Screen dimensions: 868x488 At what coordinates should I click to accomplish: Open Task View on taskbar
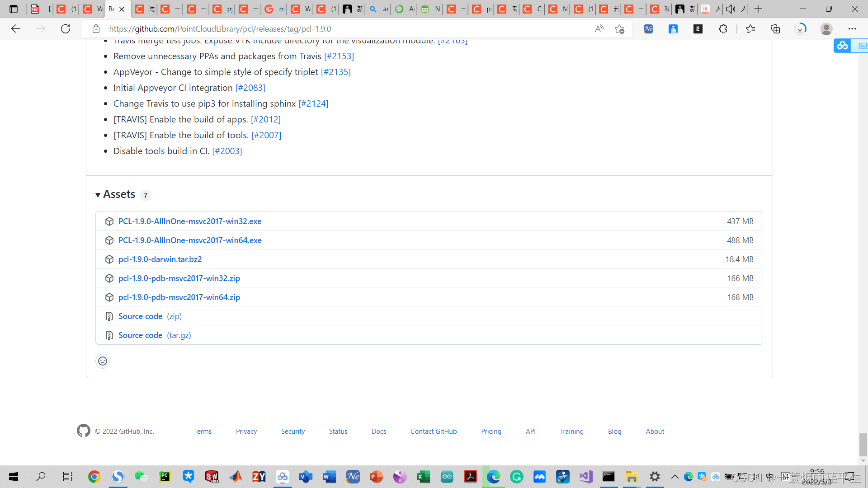coord(67,477)
